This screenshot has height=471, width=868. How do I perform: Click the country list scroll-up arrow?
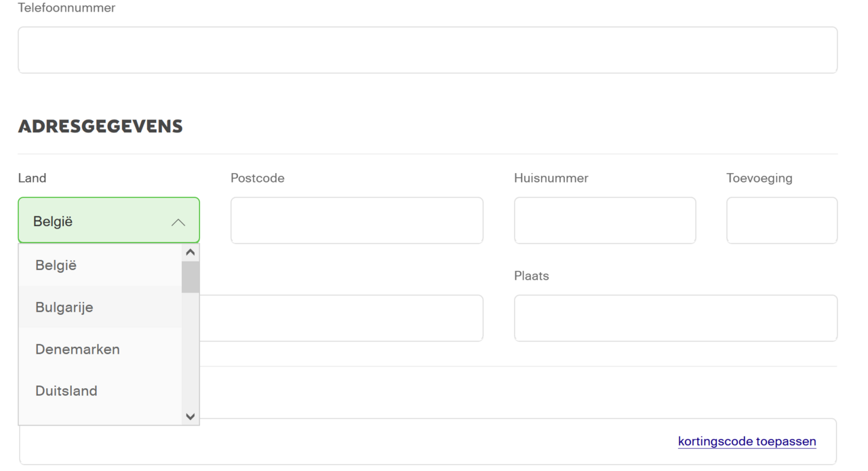click(x=191, y=252)
